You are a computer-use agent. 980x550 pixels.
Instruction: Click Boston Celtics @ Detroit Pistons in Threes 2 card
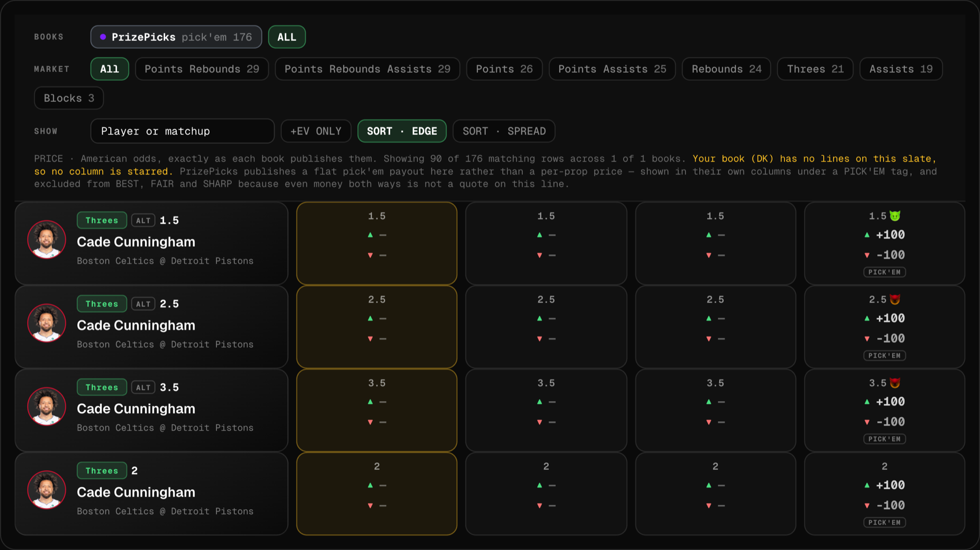point(165,511)
